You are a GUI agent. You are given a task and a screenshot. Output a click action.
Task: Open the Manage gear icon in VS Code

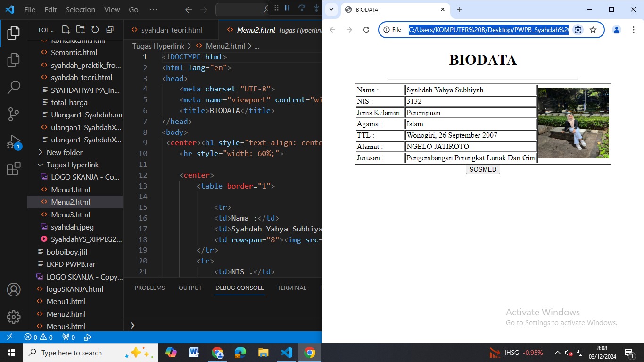14,317
